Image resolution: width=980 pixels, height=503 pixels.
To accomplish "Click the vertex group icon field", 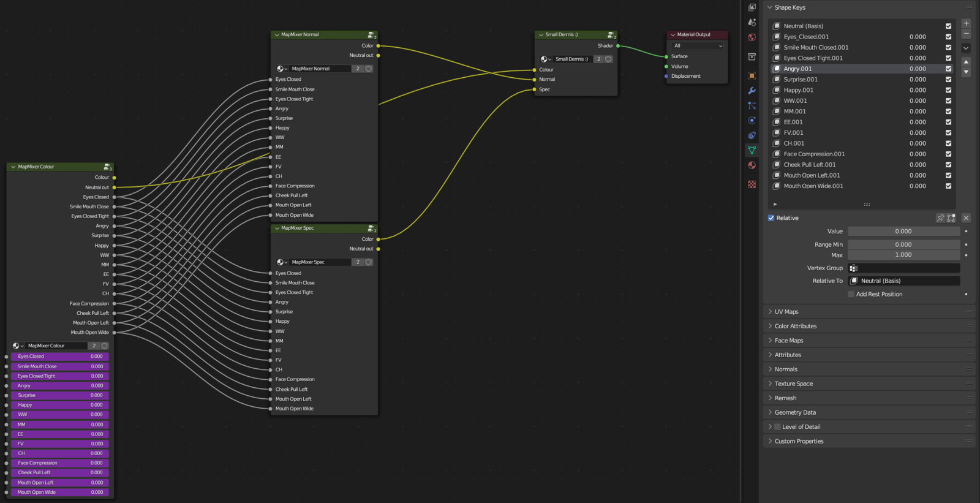I will (x=904, y=268).
